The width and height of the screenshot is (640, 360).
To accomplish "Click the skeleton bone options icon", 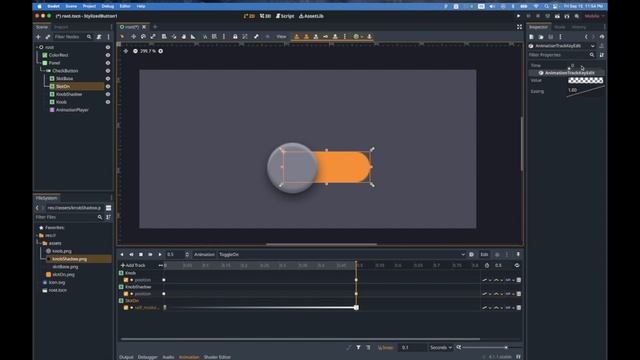I will tap(256, 37).
